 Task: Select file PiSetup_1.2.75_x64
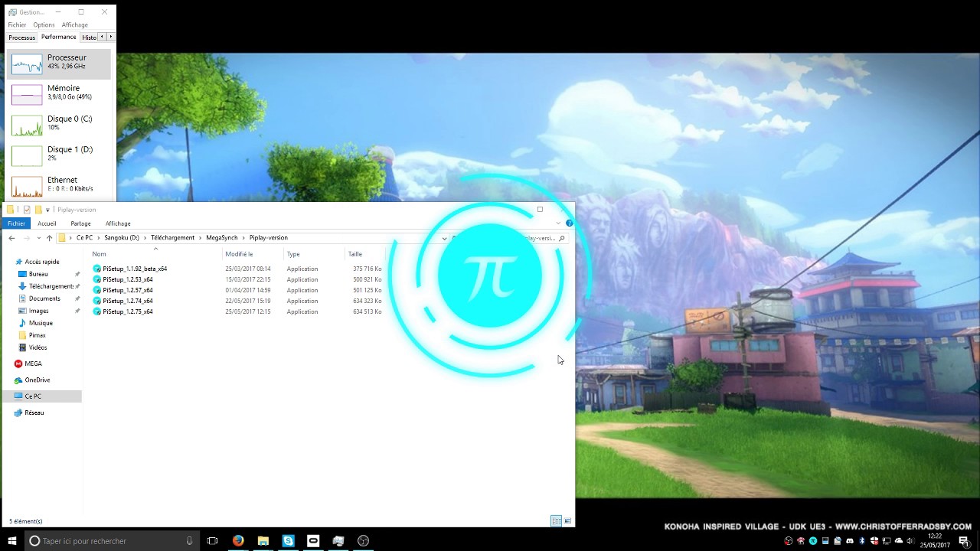pos(128,311)
